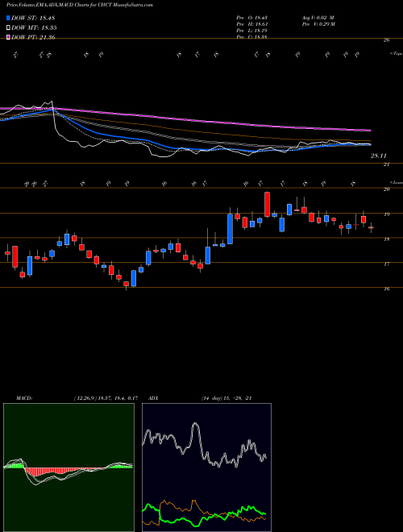Click the 'Pre H: 18.61' value
Image resolution: width=403 pixels, height=532 pixels.
(252, 24)
